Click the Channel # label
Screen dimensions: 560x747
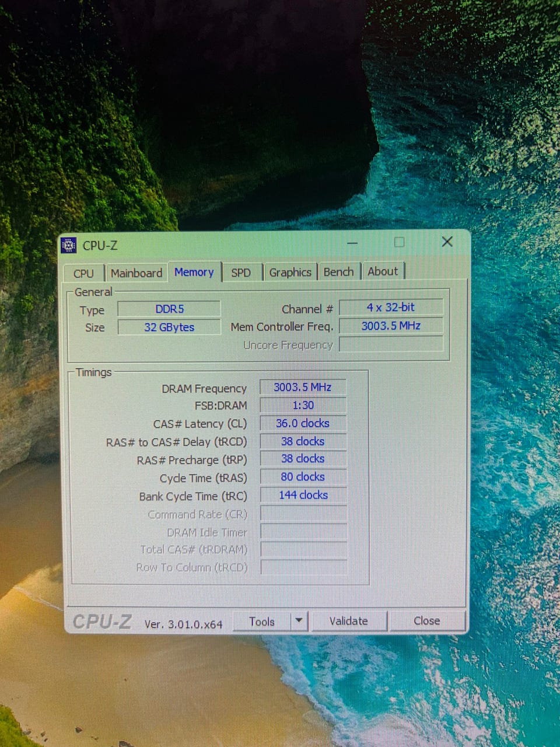[307, 309]
